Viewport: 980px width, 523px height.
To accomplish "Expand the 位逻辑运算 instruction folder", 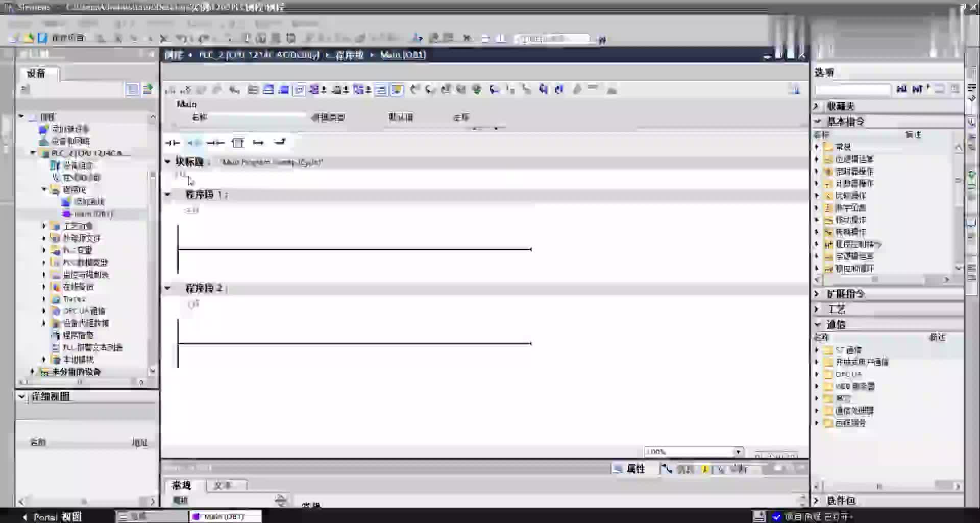I will (x=817, y=159).
